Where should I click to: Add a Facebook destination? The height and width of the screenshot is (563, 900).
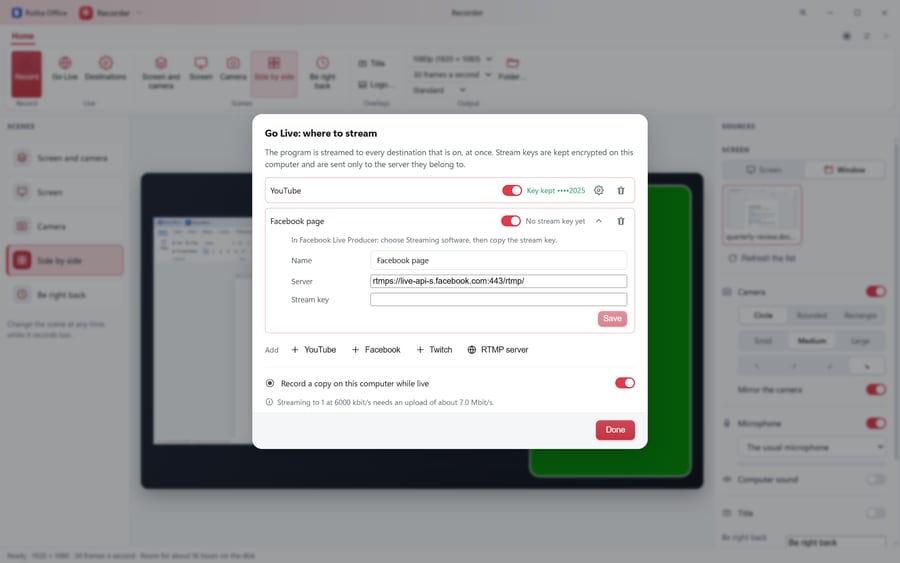coord(376,350)
